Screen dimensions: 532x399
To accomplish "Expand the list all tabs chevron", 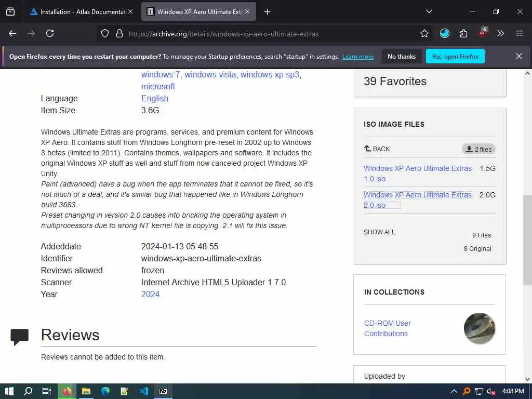I will point(429,11).
